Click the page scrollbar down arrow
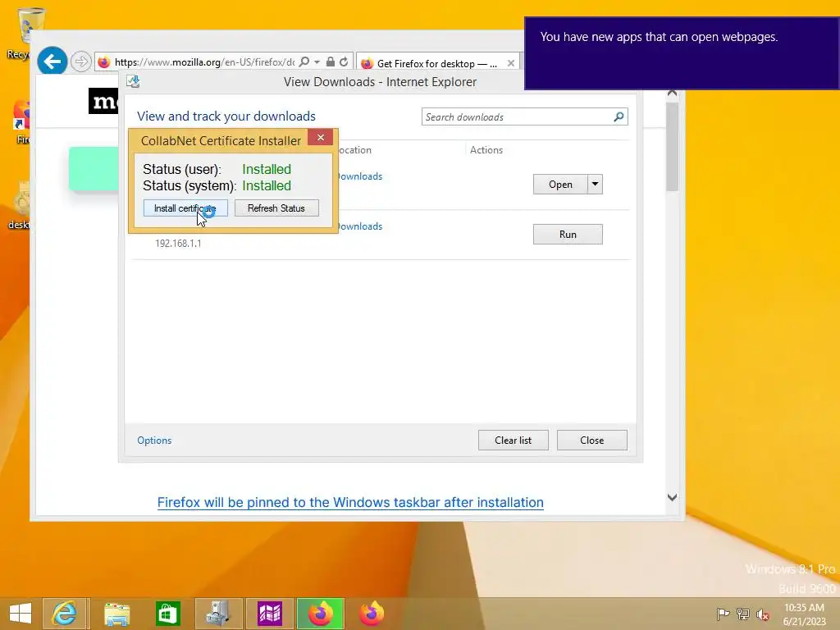This screenshot has height=630, width=840. pos(673,498)
